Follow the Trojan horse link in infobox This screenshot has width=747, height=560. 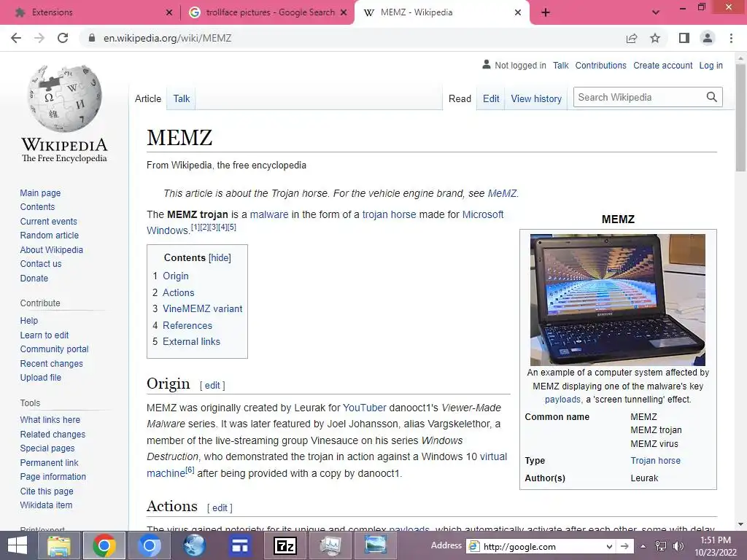655,461
